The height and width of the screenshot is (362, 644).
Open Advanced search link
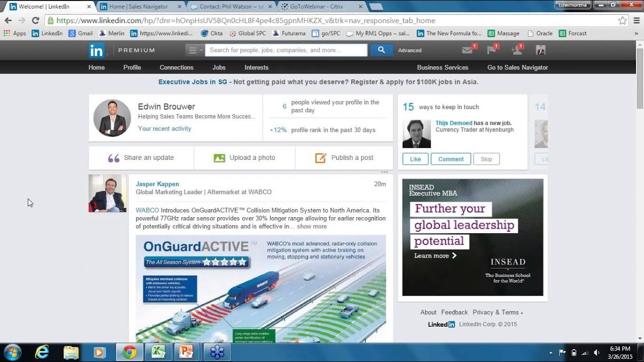click(x=410, y=50)
